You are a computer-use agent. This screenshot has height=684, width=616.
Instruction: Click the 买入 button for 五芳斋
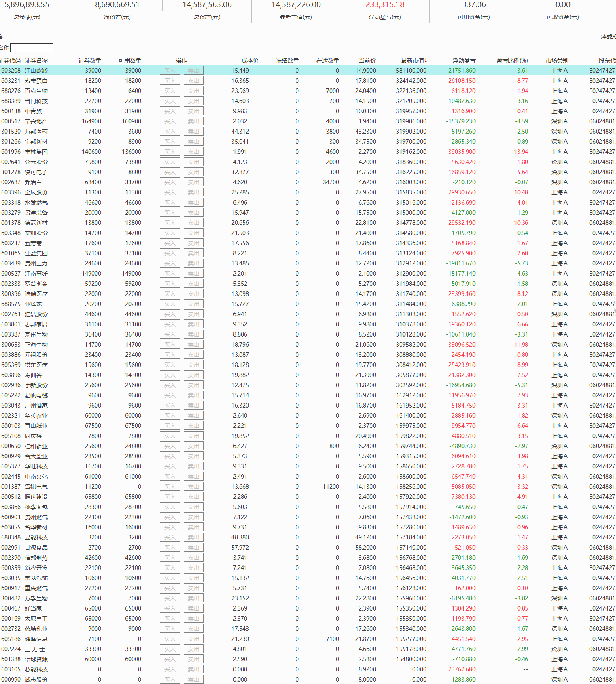click(170, 243)
